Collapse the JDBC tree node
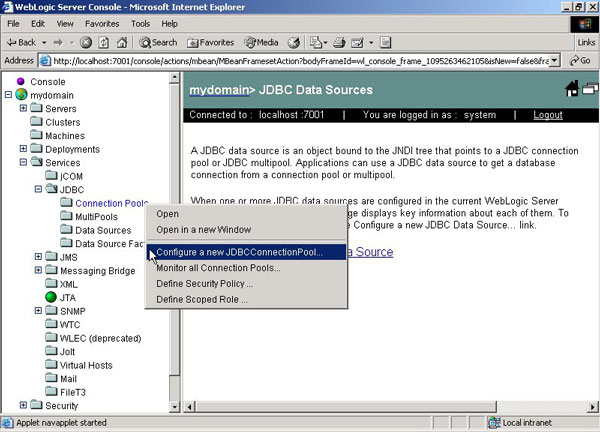The height and width of the screenshot is (432, 600). point(38,189)
